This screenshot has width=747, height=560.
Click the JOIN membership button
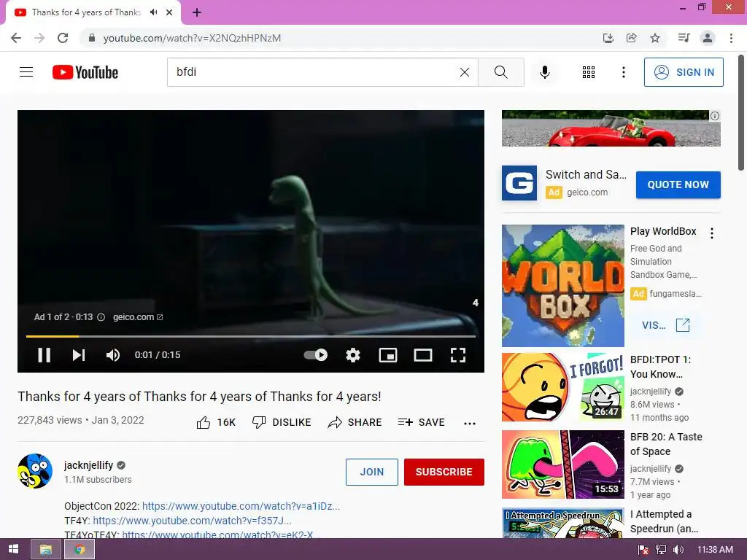371,472
